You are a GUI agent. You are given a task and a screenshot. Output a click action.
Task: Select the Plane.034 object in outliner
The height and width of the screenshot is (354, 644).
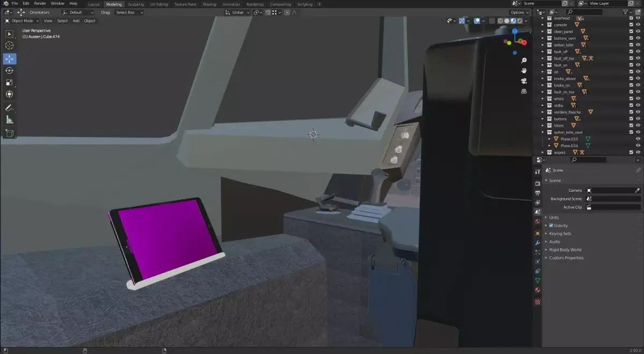click(569, 146)
